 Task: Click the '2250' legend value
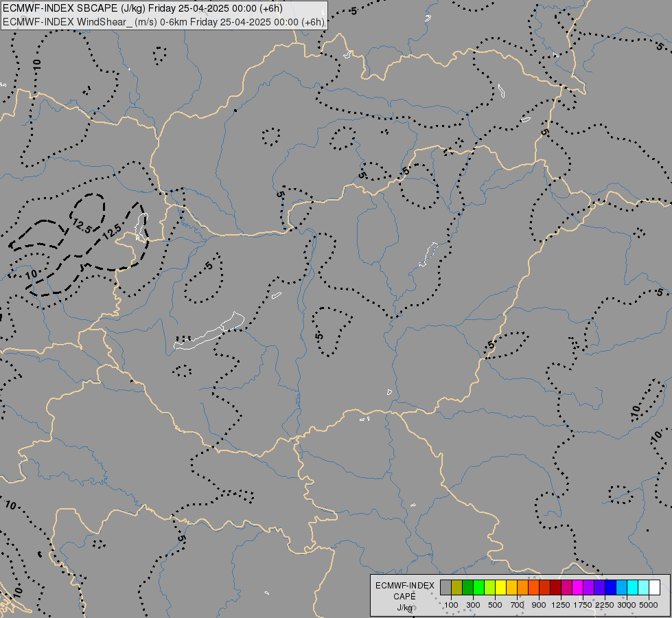pyautogui.click(x=604, y=605)
